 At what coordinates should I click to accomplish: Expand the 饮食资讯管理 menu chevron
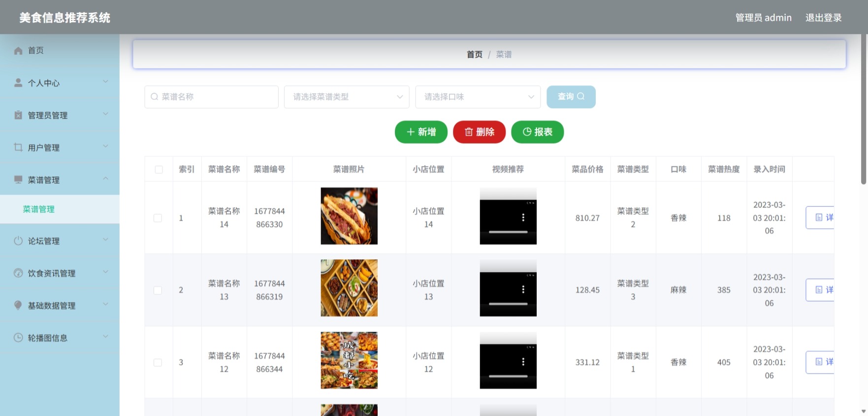pos(105,272)
